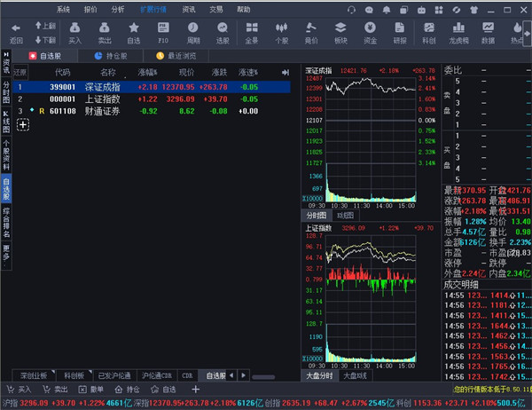Select CDR bottom tab
This screenshot has height=410, width=532.
pos(187,375)
